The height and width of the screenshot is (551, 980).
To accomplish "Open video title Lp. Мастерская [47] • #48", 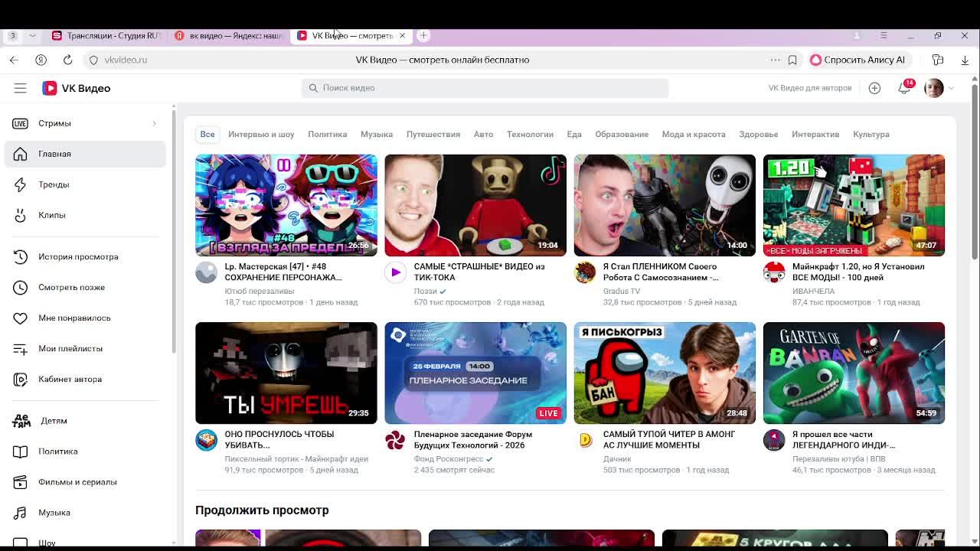I will coord(283,272).
